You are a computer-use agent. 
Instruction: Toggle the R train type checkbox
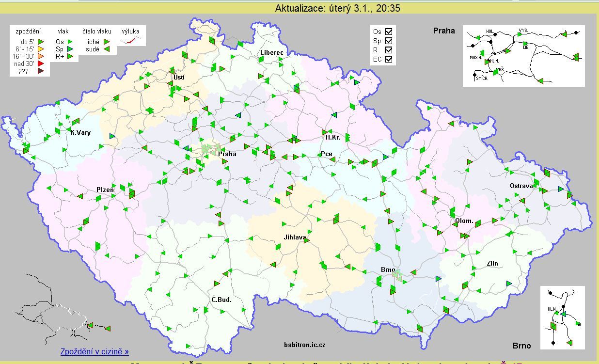[x=388, y=50]
